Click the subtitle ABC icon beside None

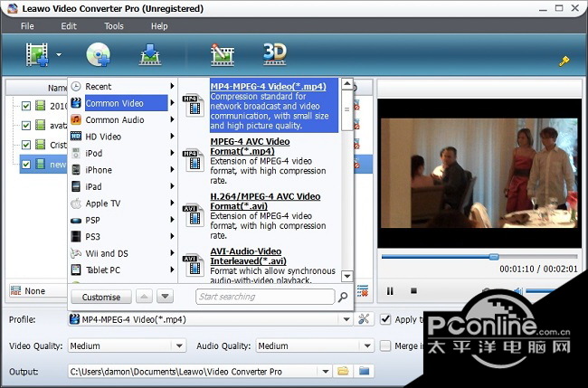point(15,290)
